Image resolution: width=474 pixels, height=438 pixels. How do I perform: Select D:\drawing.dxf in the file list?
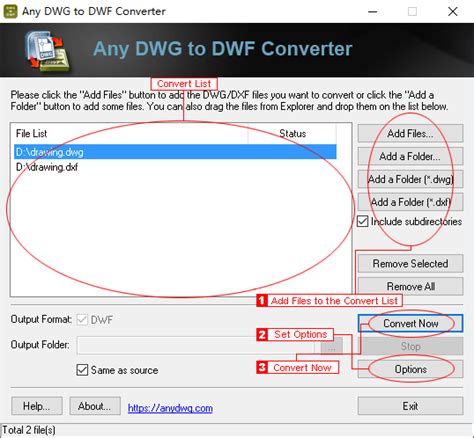pyautogui.click(x=175, y=167)
